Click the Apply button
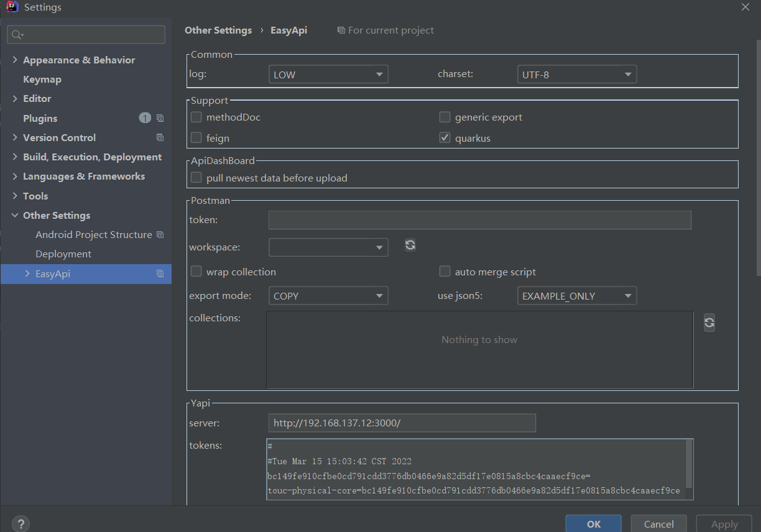The image size is (761, 532). (x=724, y=524)
